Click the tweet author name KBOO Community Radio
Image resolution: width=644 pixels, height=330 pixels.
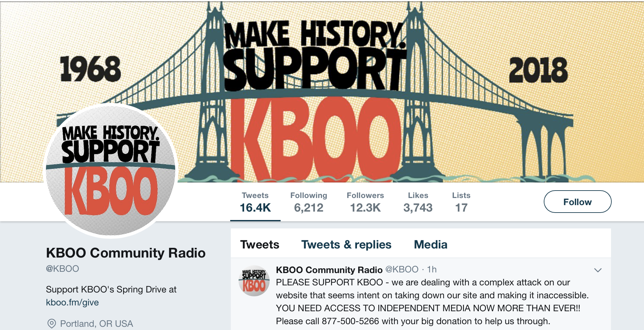[x=329, y=269]
